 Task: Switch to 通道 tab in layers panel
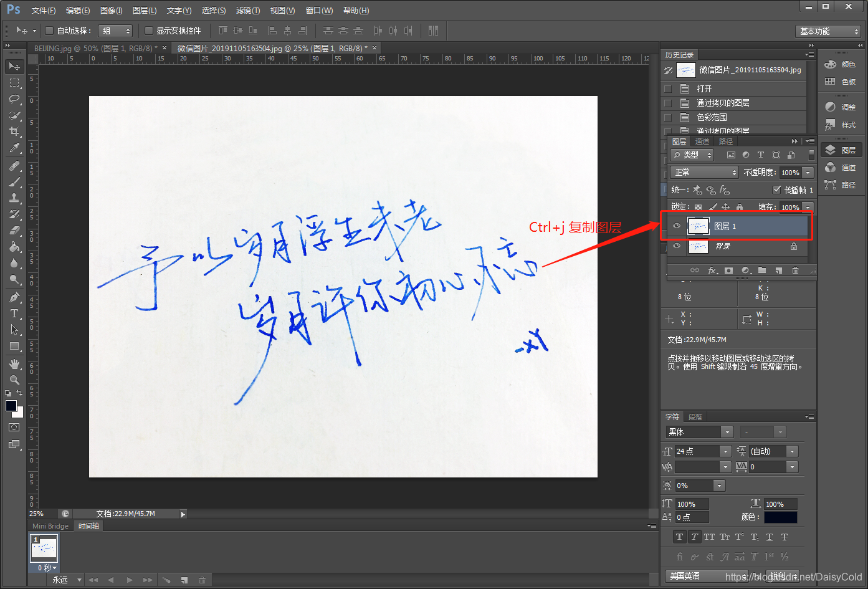pyautogui.click(x=702, y=141)
